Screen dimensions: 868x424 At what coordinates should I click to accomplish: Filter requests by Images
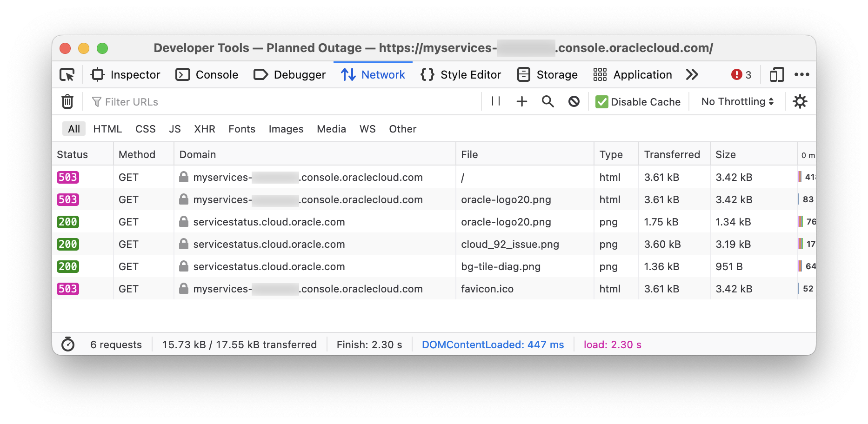286,129
